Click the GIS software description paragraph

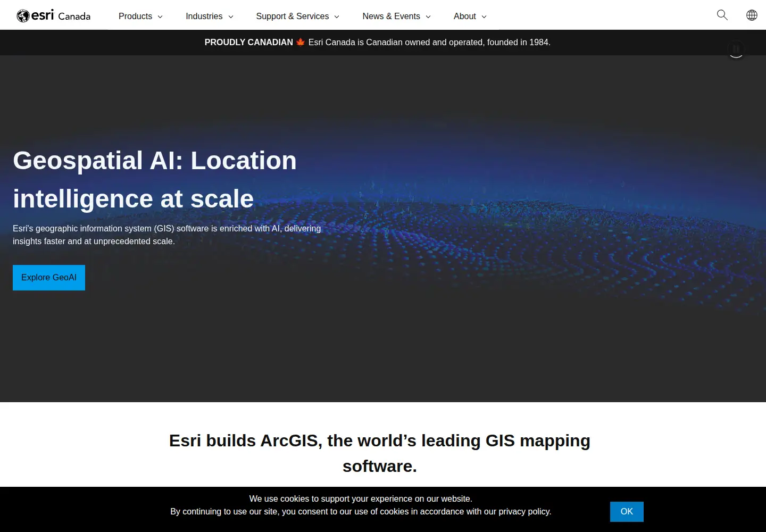click(x=167, y=235)
